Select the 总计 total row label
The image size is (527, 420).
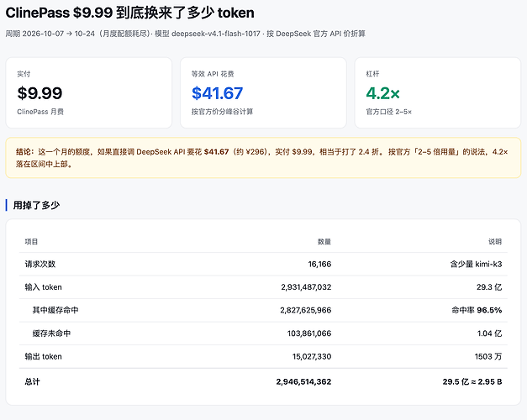point(32,381)
